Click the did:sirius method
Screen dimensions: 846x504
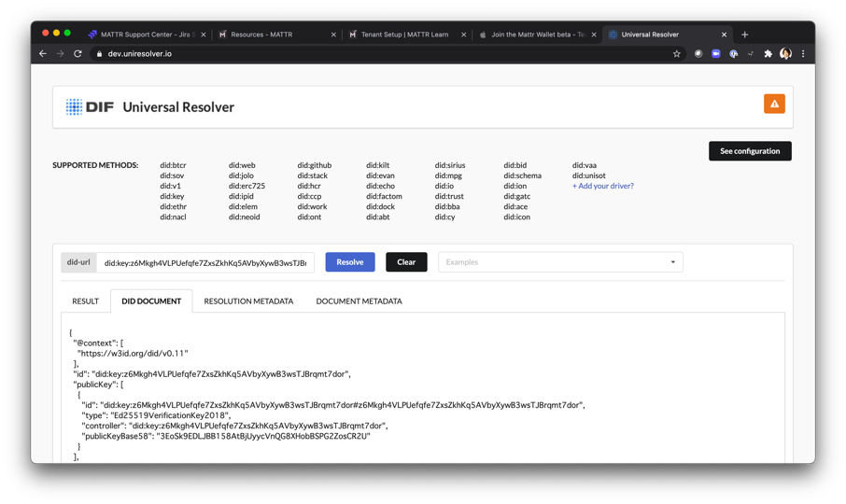point(449,165)
